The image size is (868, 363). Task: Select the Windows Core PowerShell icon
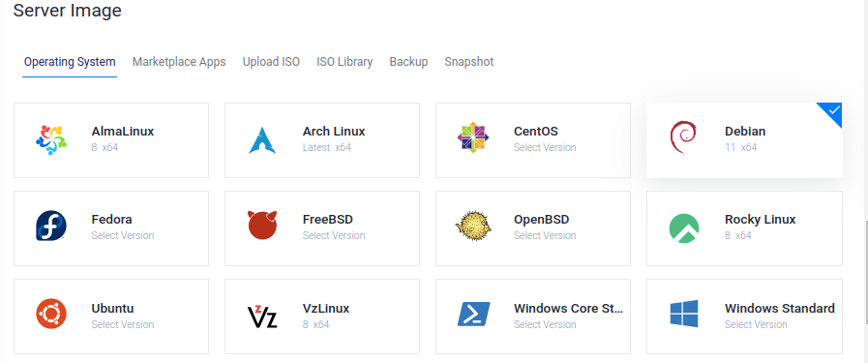(x=473, y=315)
